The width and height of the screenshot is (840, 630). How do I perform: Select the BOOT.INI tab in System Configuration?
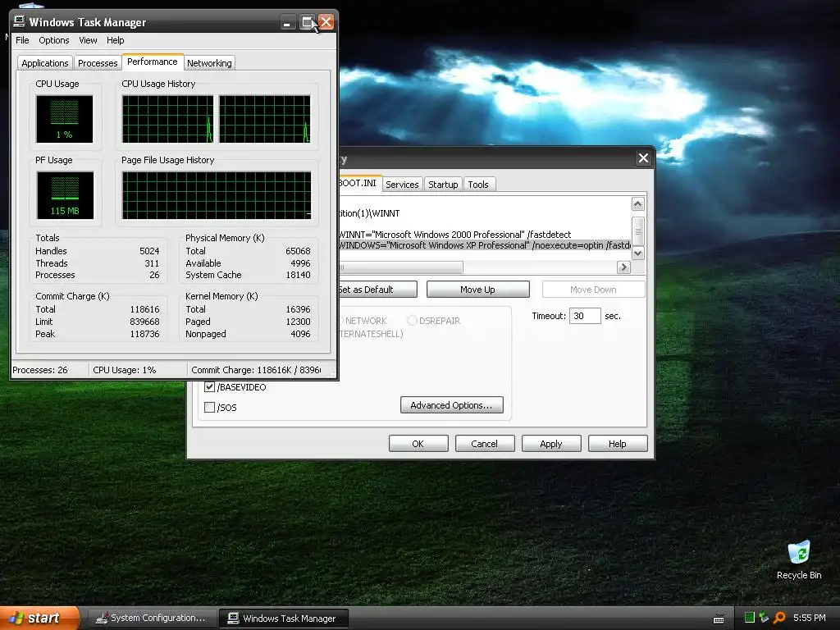point(359,183)
